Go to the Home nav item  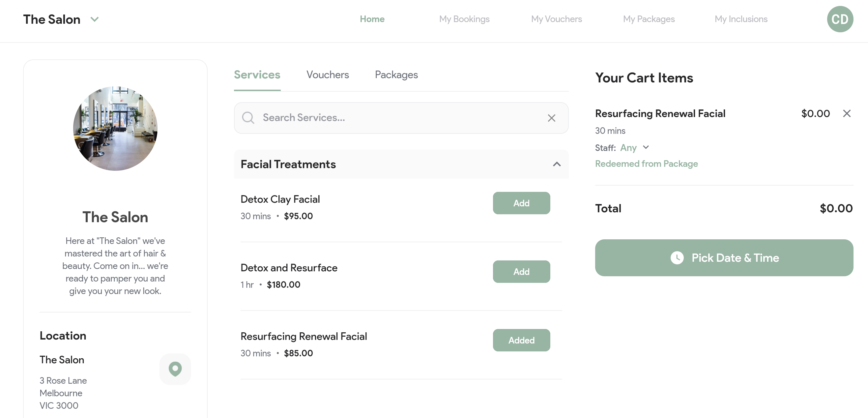coord(372,19)
